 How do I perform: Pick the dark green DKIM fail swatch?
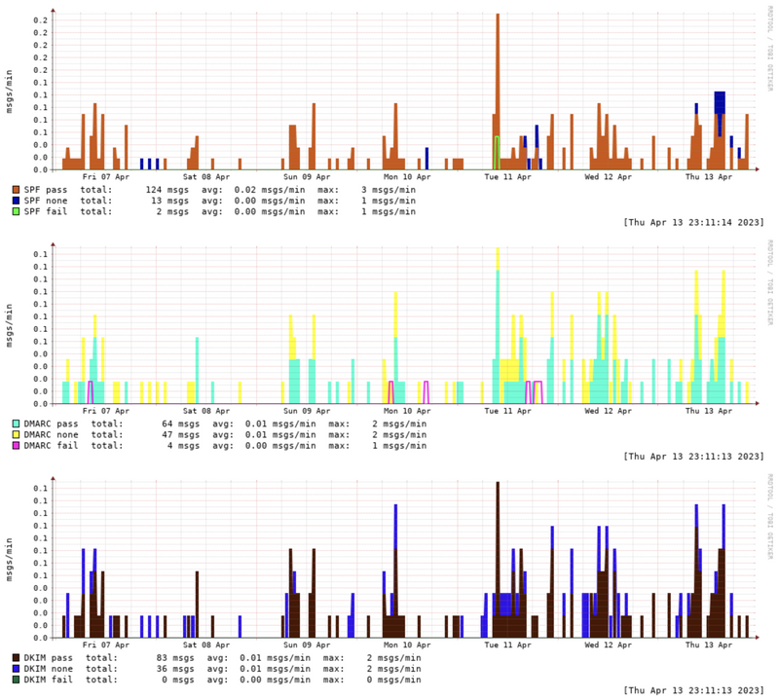(16, 680)
